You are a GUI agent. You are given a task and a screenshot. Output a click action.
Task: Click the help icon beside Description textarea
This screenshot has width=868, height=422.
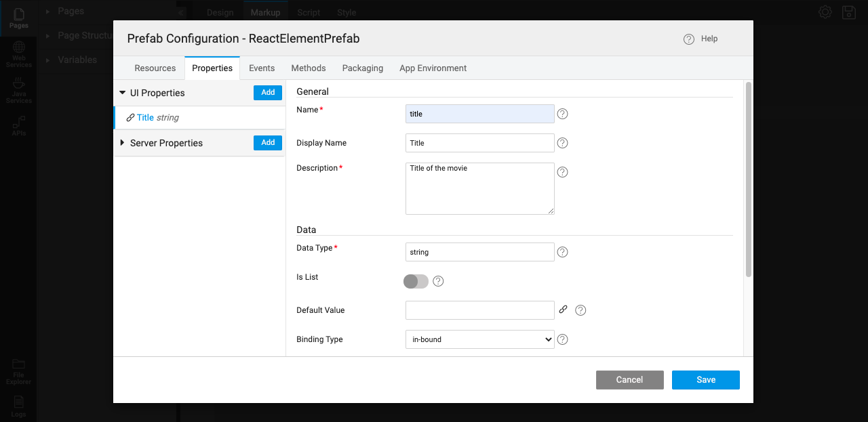(562, 172)
